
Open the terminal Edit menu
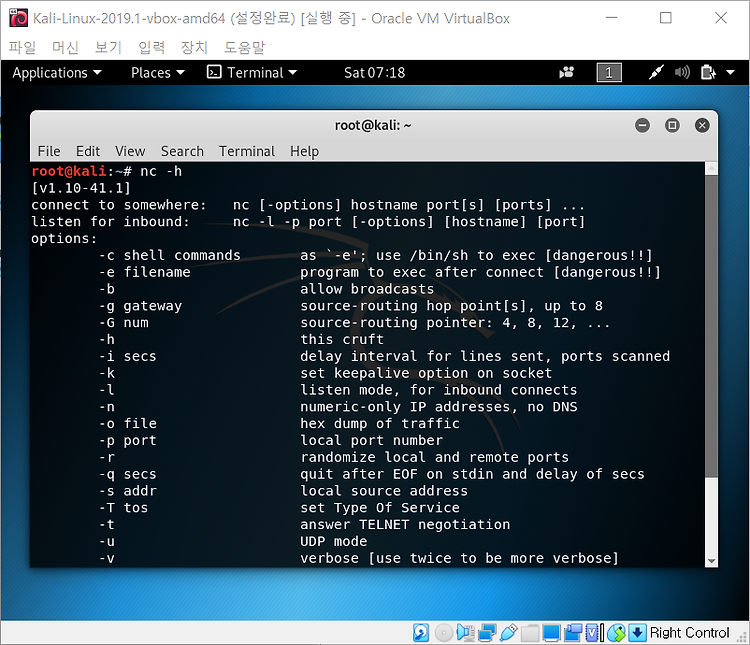(88, 151)
